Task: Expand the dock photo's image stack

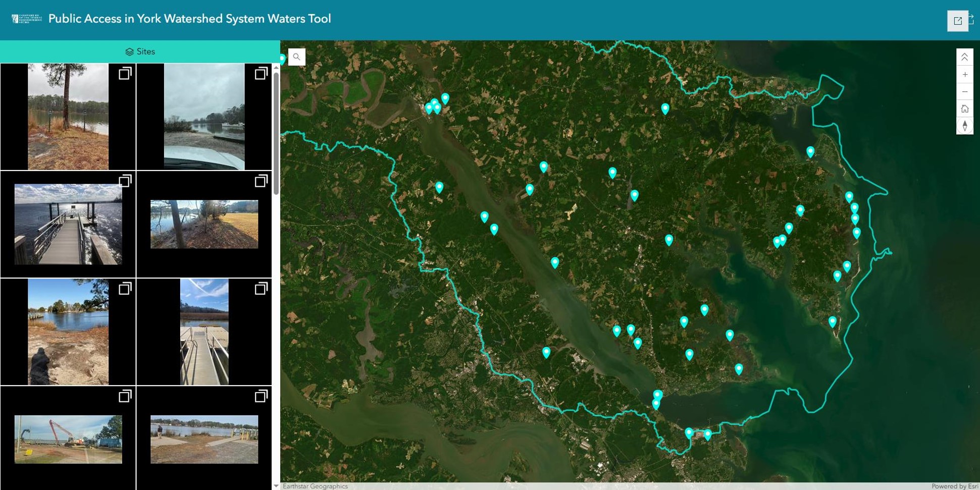Action: [x=262, y=289]
